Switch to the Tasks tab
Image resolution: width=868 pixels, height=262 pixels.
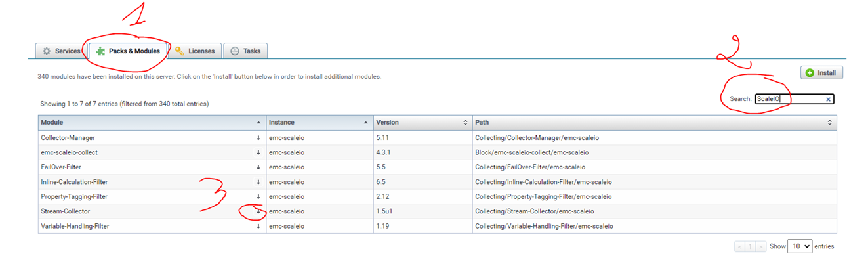tap(245, 51)
